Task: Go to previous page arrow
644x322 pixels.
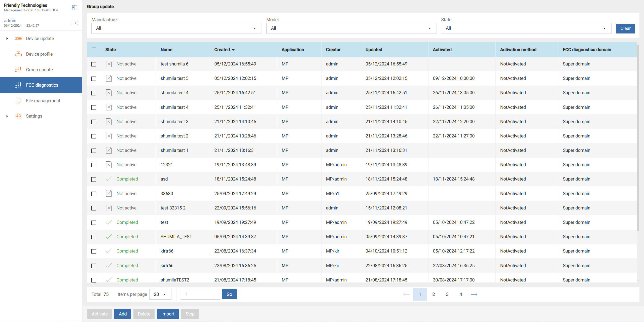Action: [x=406, y=294]
